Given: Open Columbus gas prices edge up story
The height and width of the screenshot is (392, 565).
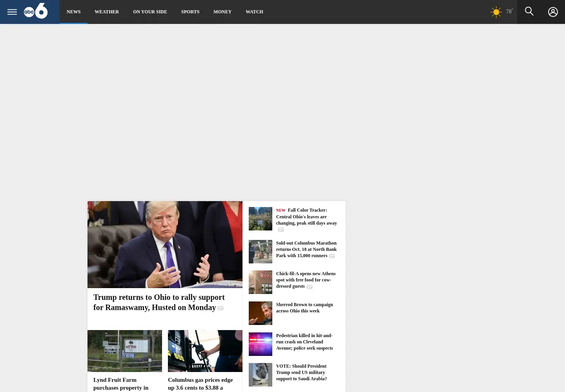Looking at the screenshot, I should coord(200,384).
